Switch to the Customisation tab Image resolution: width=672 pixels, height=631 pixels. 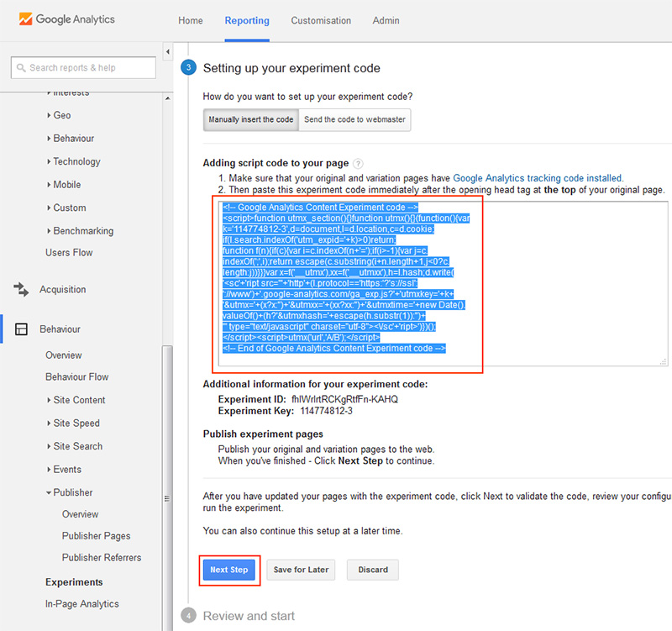pos(321,20)
